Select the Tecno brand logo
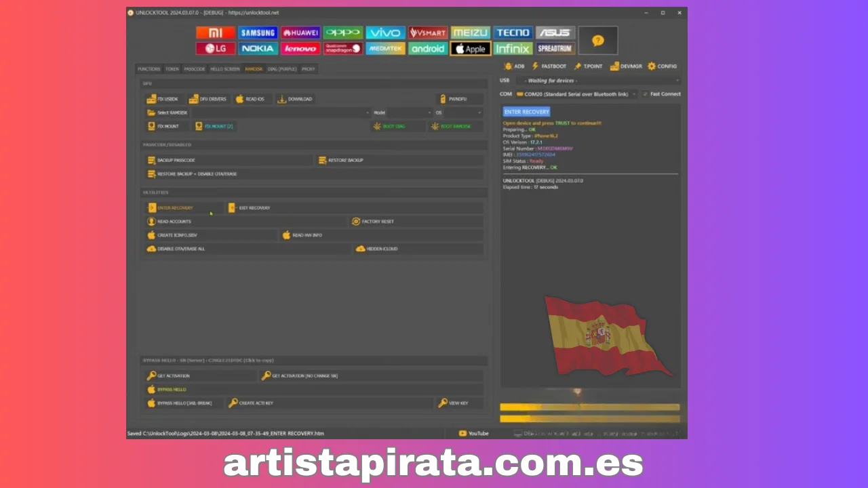 click(513, 33)
